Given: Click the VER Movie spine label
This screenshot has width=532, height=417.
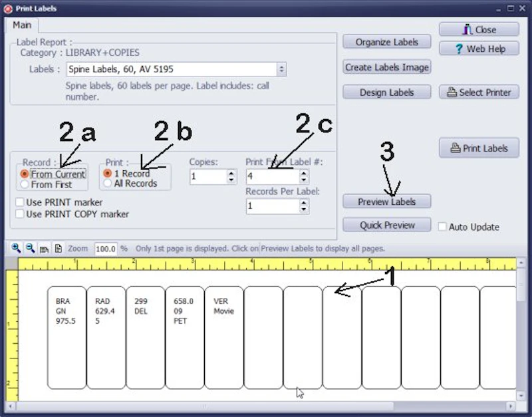Looking at the screenshot, I should (x=224, y=338).
